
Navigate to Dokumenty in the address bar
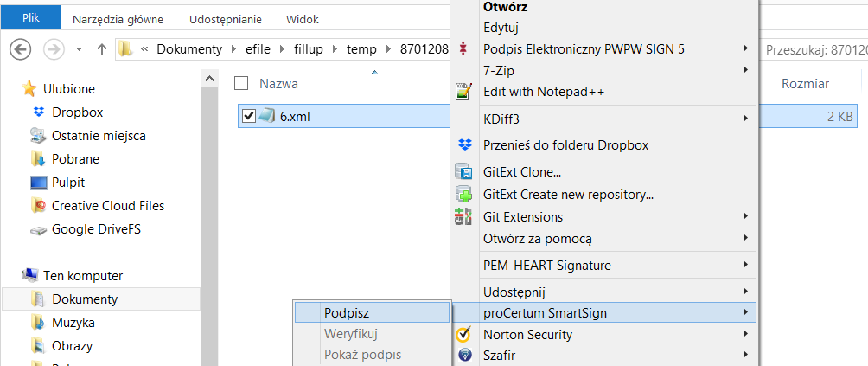click(189, 49)
